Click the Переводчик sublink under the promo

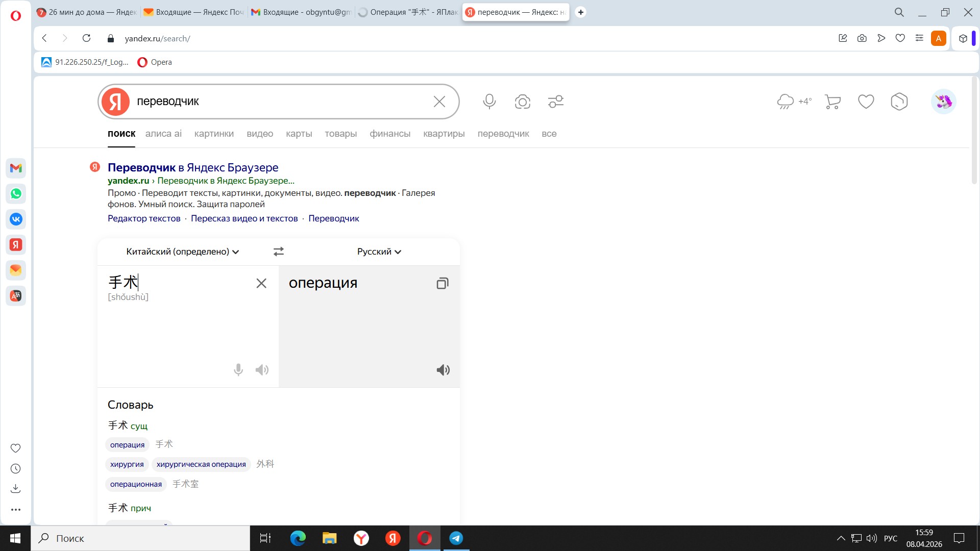[334, 218]
